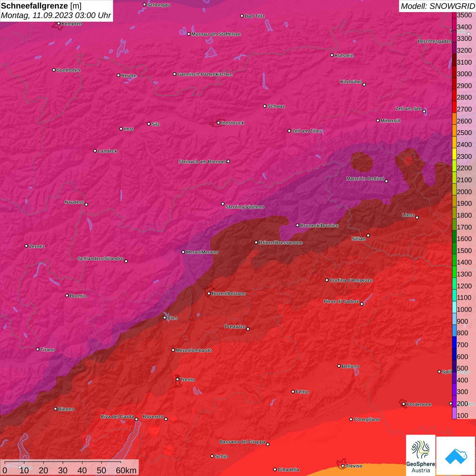Image resolution: width=476 pixels, height=476 pixels.
Task: Click the Sonthofen town marker
Action: tap(54, 70)
